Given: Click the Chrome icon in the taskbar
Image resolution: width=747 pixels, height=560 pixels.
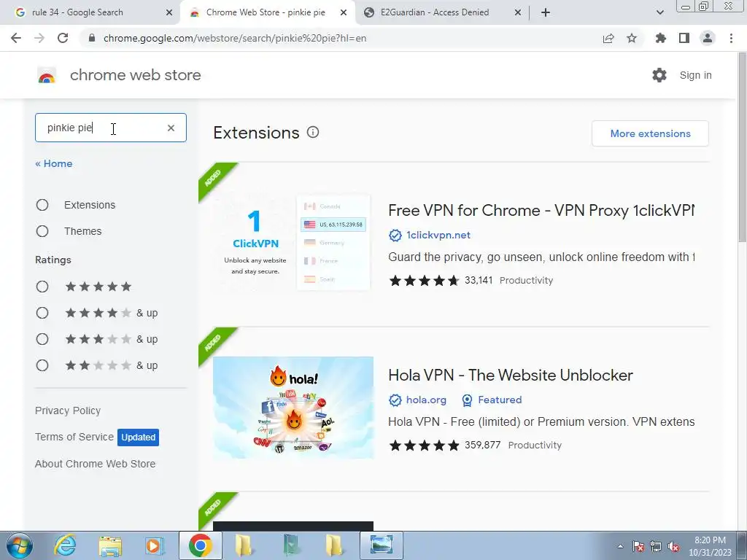Looking at the screenshot, I should (200, 545).
